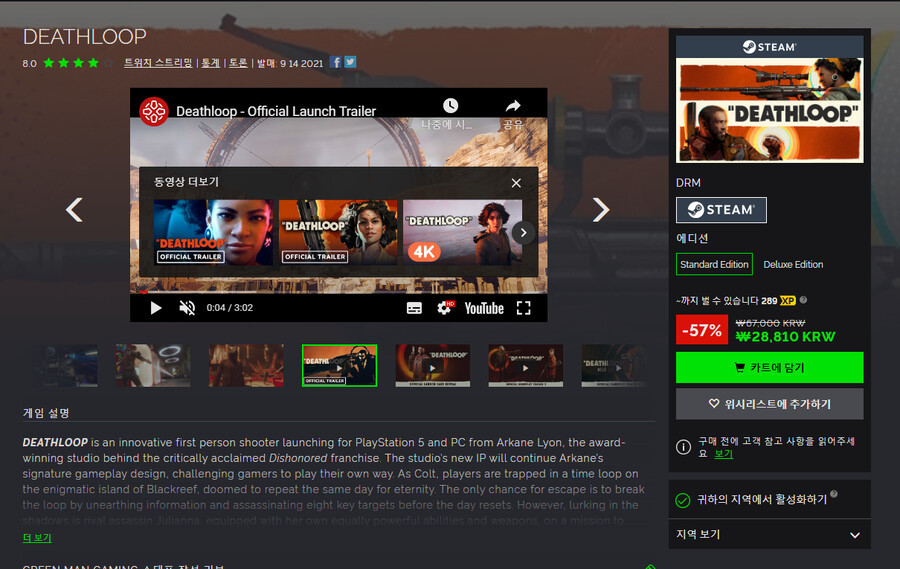The width and height of the screenshot is (900, 569).
Task: Share the game on Facebook
Action: point(336,62)
